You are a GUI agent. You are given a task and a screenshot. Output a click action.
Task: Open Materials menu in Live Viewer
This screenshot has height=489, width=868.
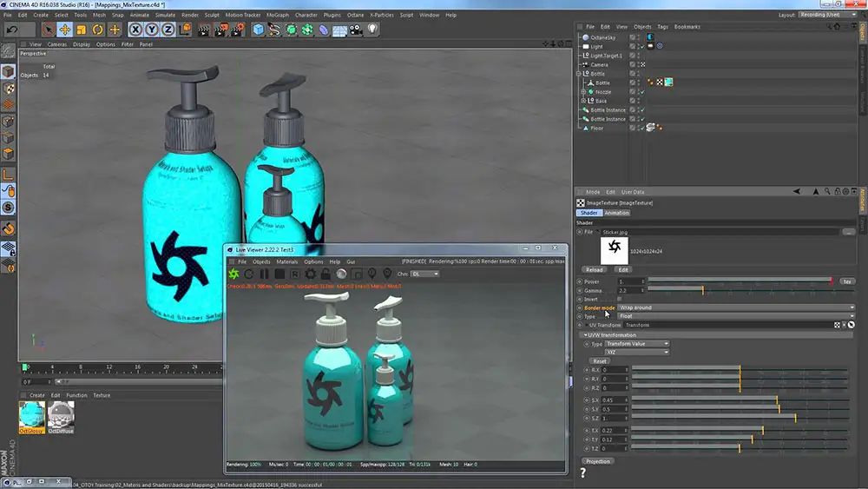click(286, 261)
